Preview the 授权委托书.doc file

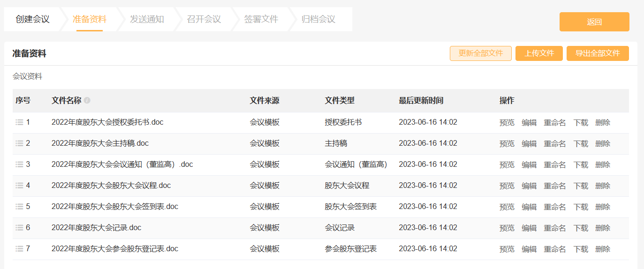pos(507,123)
